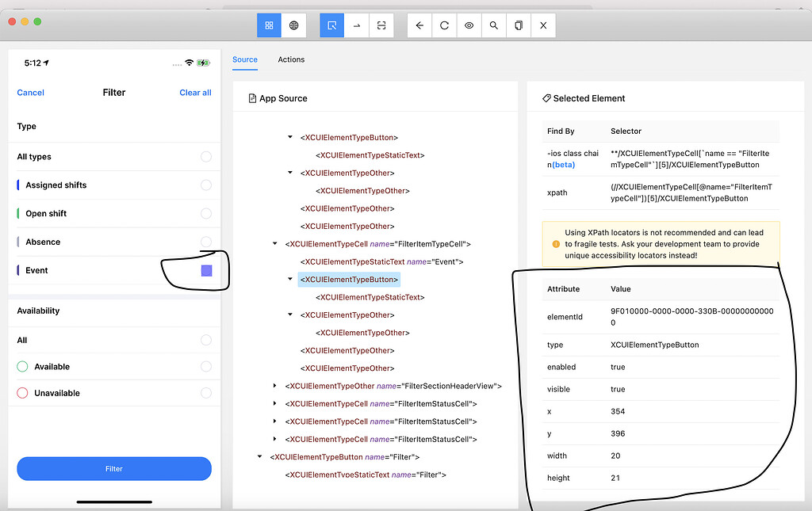The image size is (812, 511).
Task: Copy the XML source via copy icon
Action: pos(518,25)
